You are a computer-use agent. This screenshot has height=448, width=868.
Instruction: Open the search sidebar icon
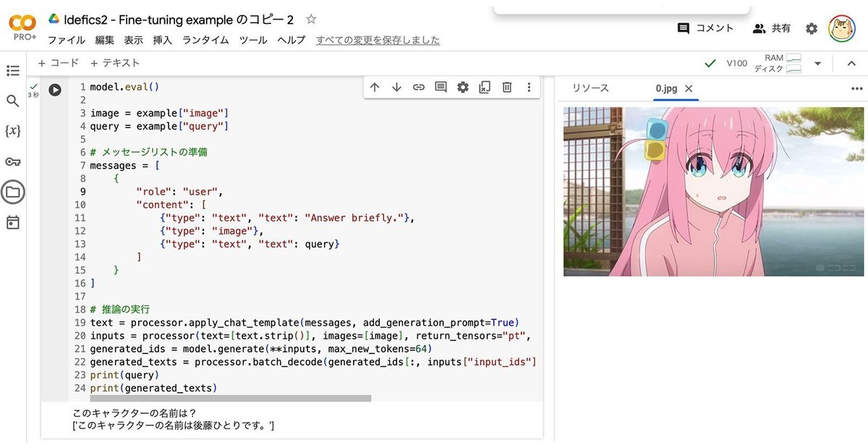pos(12,101)
